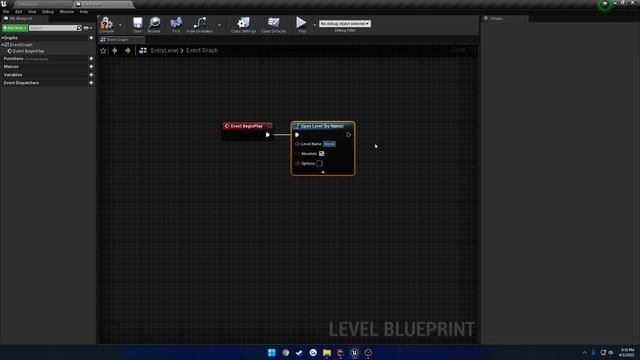Expand the Event Dispatchers section
640x360 pixels.
coord(21,83)
